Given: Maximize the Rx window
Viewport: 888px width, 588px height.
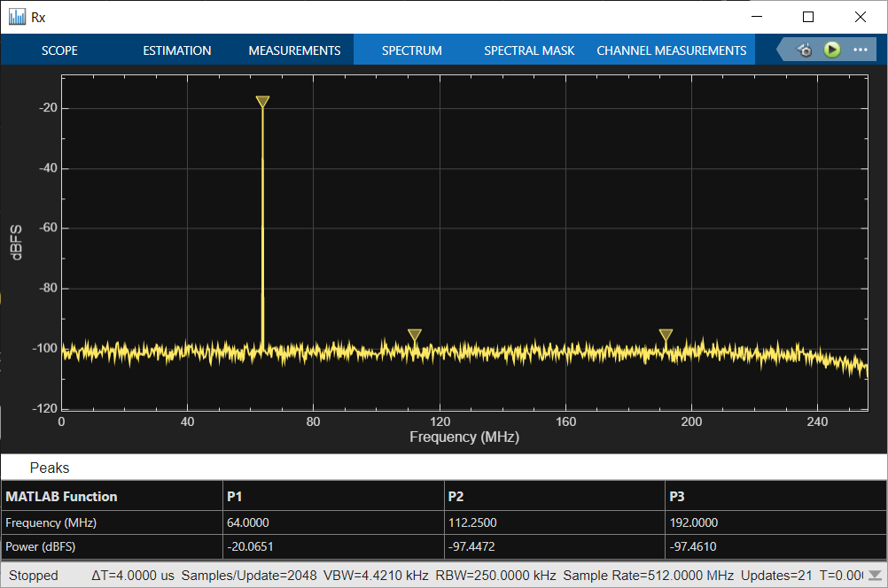Looking at the screenshot, I should 807,17.
